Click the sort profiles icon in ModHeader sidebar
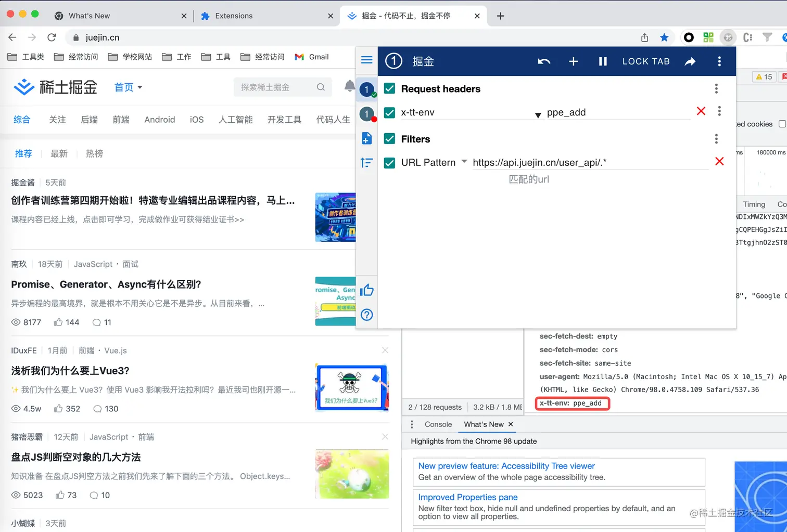This screenshot has height=532, width=787. pos(366,163)
